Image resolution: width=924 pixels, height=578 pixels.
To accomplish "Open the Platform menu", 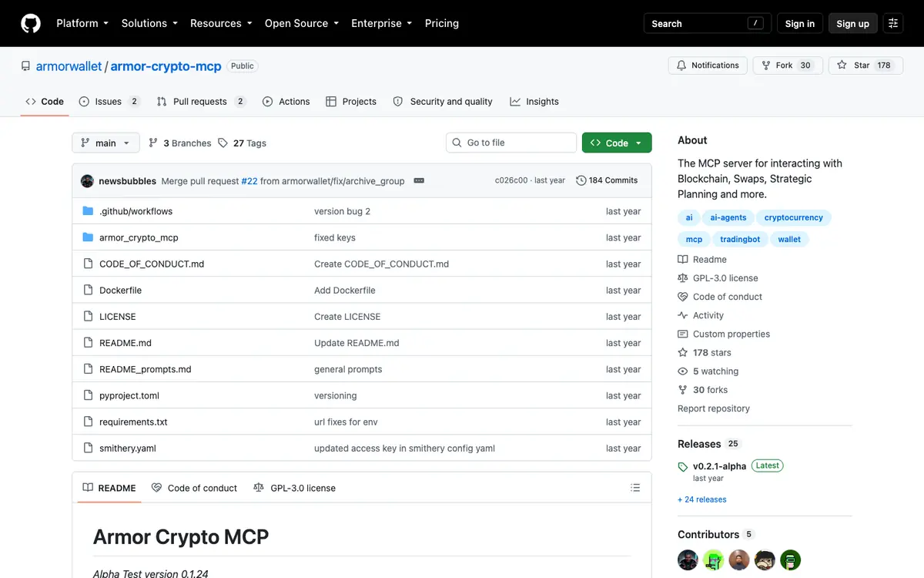I will 82,23.
